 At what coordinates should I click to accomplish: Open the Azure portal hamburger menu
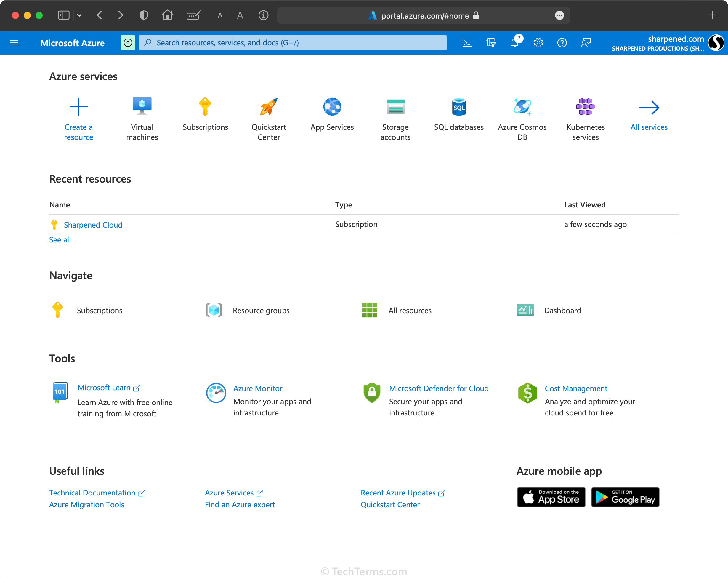click(14, 43)
